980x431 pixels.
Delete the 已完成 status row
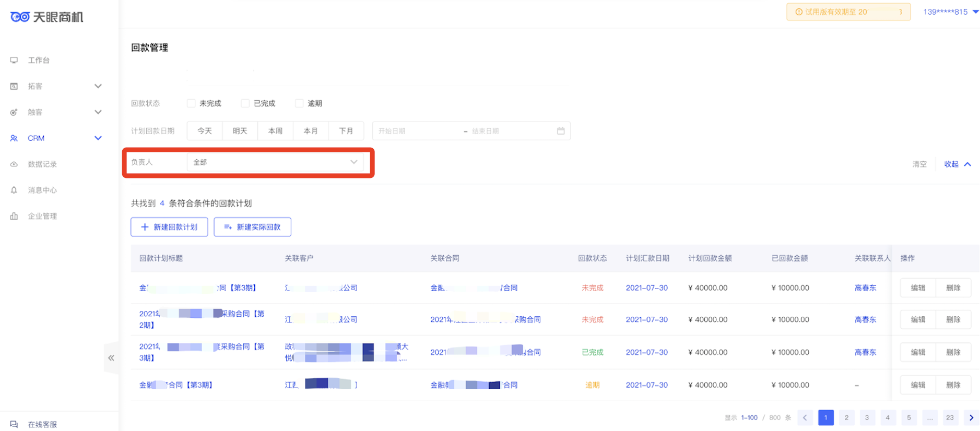(953, 352)
